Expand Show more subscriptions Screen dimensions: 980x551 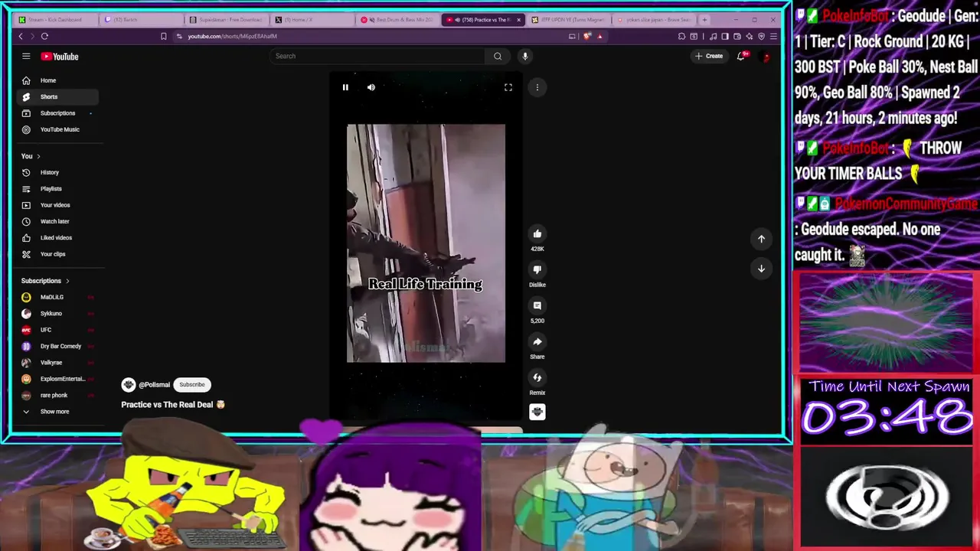pyautogui.click(x=57, y=412)
